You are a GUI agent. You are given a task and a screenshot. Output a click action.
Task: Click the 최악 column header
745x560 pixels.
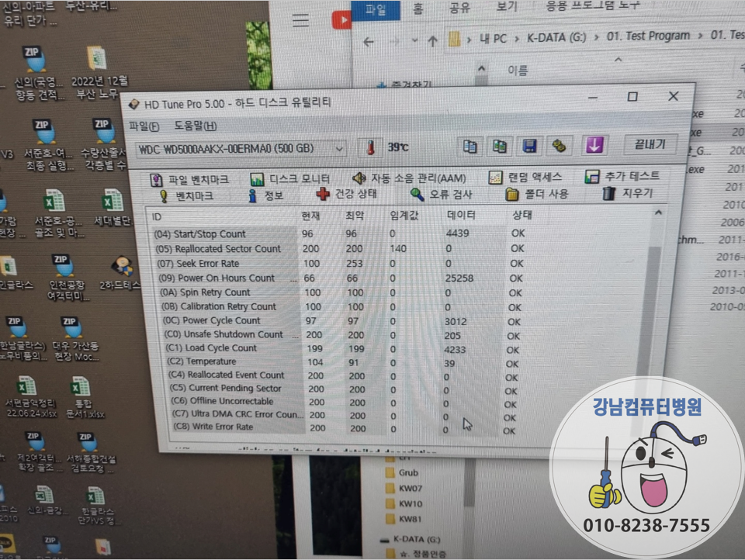pyautogui.click(x=355, y=216)
